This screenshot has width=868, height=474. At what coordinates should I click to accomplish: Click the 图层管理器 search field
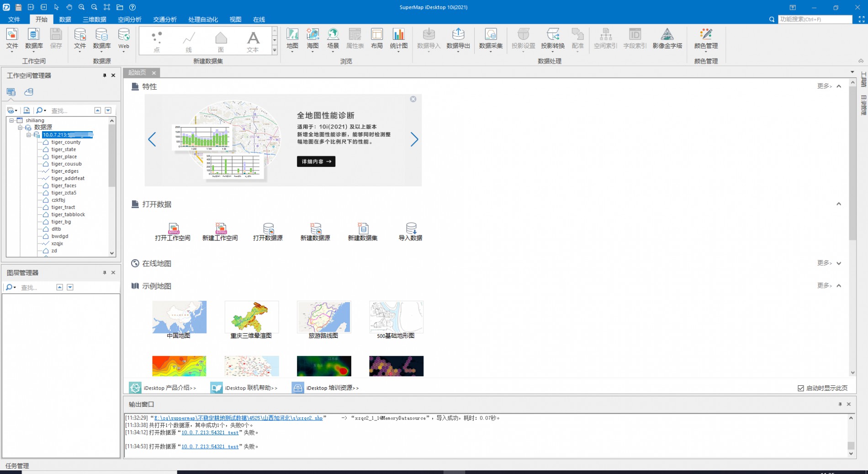[x=36, y=288]
